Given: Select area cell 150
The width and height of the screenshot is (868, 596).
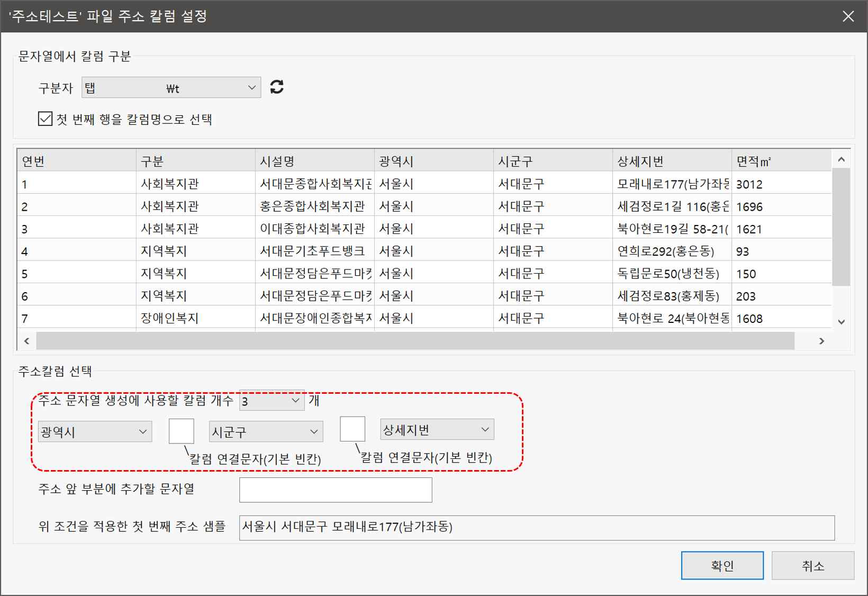Looking at the screenshot, I should (782, 273).
